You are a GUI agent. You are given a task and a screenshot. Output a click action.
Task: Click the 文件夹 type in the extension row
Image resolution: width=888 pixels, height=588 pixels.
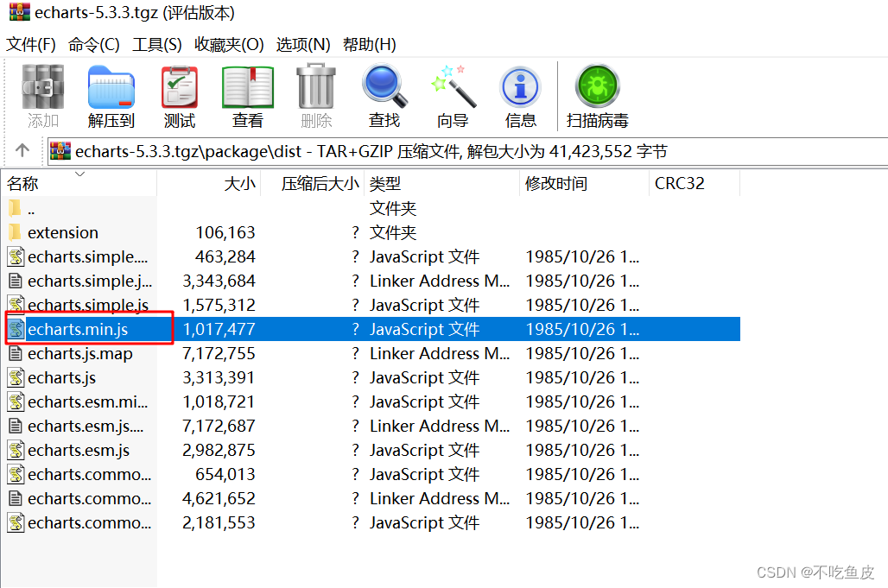point(393,232)
